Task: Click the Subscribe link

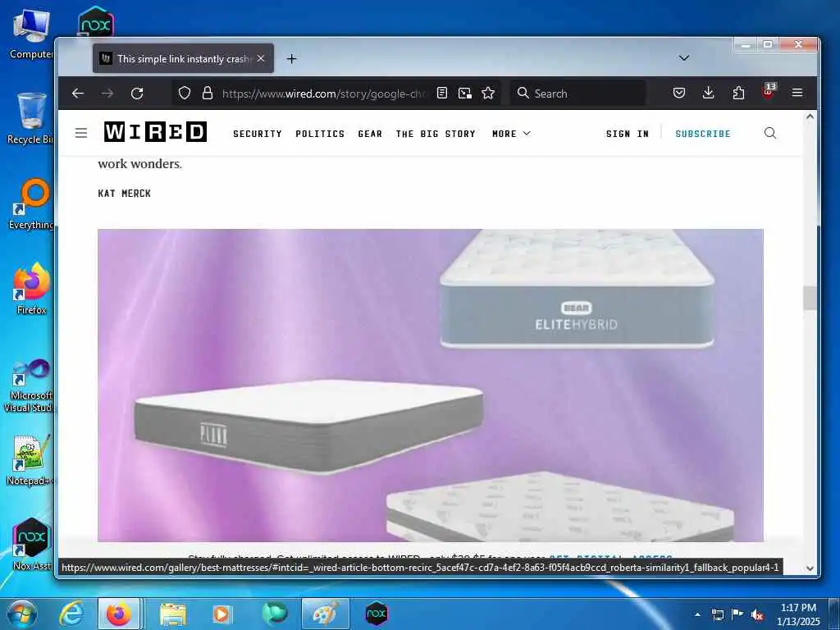Action: click(703, 134)
